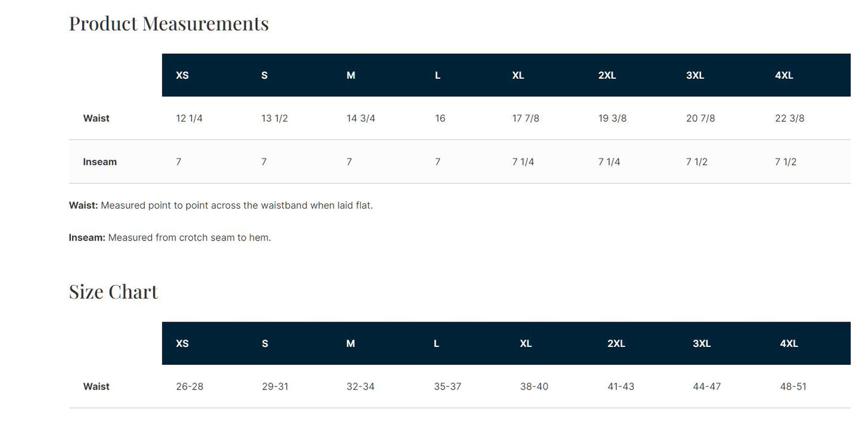Click the 2XL header in Size Chart table
The image size is (868, 422).
[x=616, y=343]
